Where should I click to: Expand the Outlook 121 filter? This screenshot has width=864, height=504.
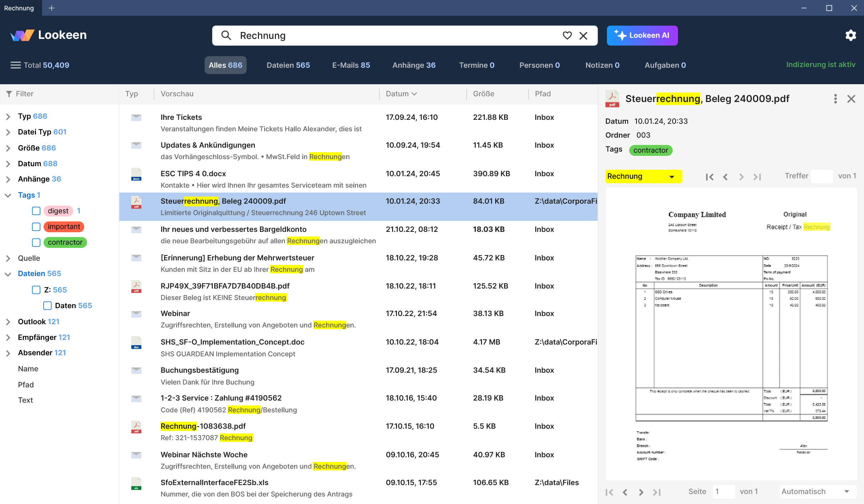8,322
